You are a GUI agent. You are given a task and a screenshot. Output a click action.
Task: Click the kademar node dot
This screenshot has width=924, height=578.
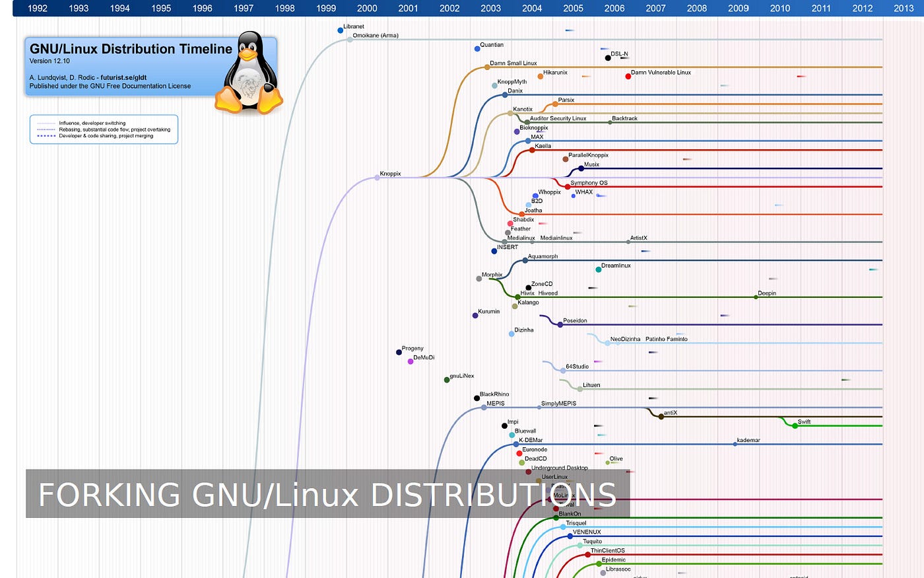click(735, 445)
